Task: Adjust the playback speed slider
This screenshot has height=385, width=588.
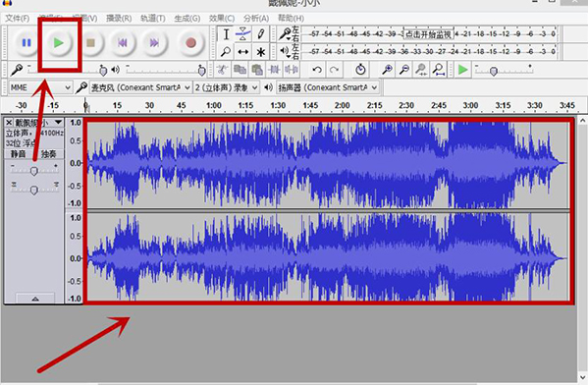Action: click(504, 70)
